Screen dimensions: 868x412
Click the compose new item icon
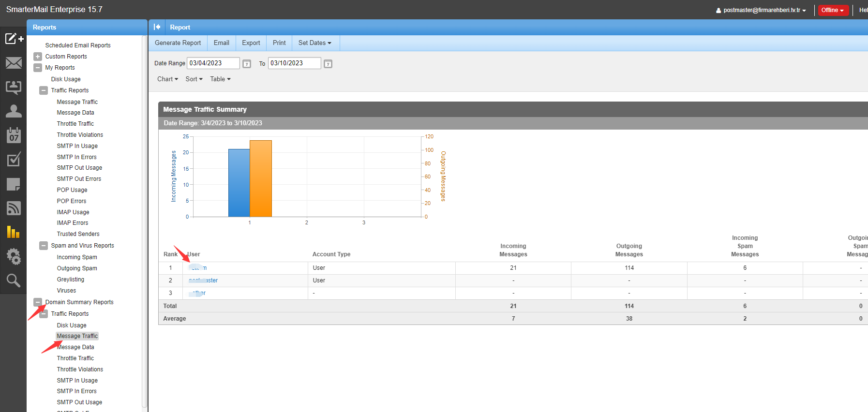pos(14,39)
